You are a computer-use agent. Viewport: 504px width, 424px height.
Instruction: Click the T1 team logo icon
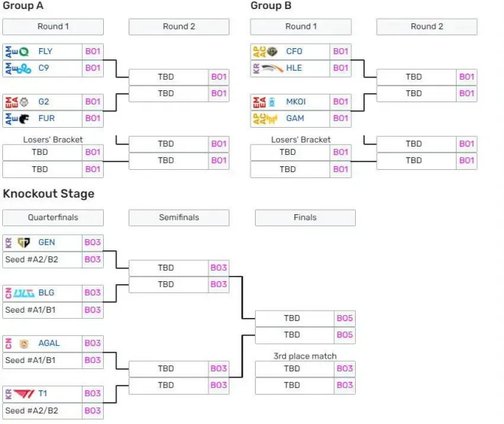coord(23,394)
